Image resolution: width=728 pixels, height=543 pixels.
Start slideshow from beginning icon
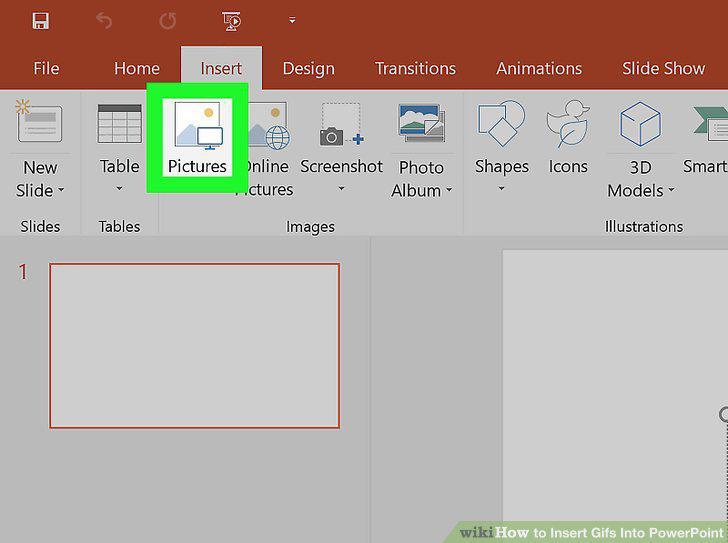coord(231,21)
